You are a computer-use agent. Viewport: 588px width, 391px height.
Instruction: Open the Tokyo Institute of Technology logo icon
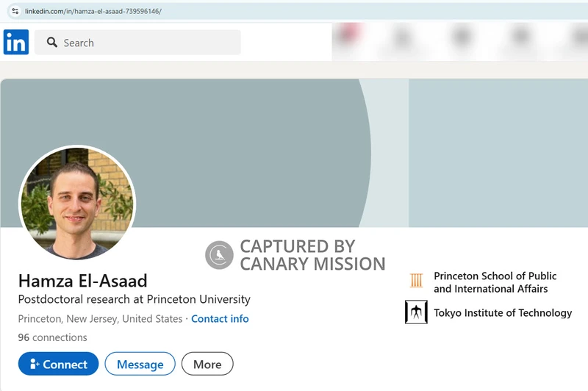pyautogui.click(x=416, y=312)
